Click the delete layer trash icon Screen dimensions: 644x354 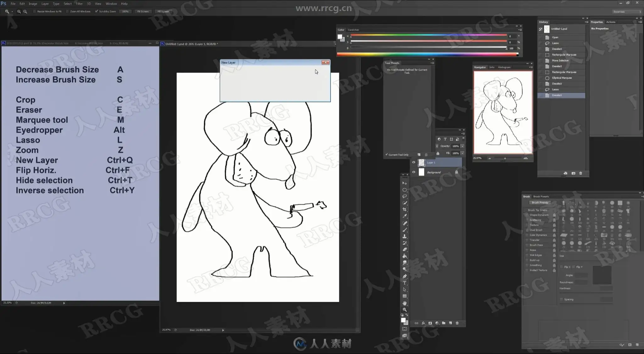[457, 323]
